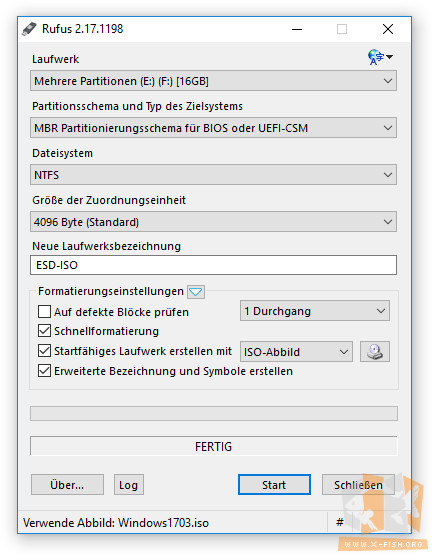433x556 pixels.
Task: Open the Laufwerk drive dropdown
Action: [213, 81]
